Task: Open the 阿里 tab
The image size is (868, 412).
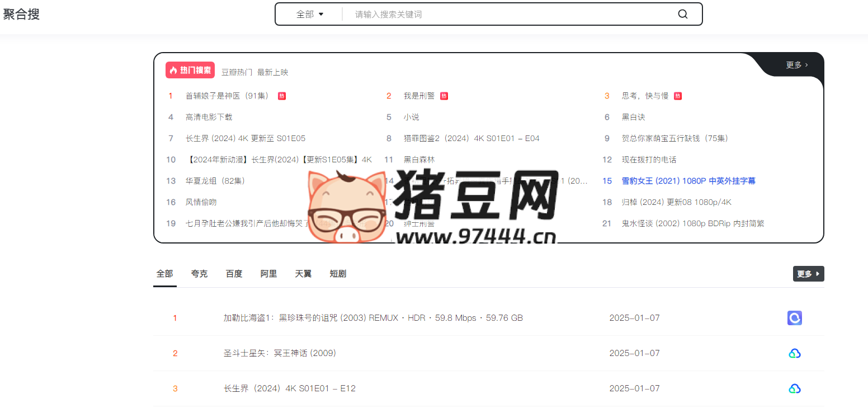Action: (x=268, y=274)
